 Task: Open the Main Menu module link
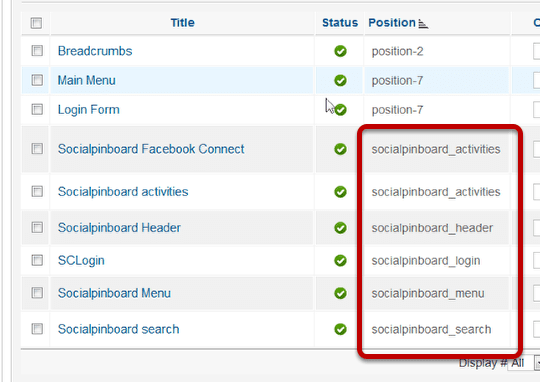(86, 80)
